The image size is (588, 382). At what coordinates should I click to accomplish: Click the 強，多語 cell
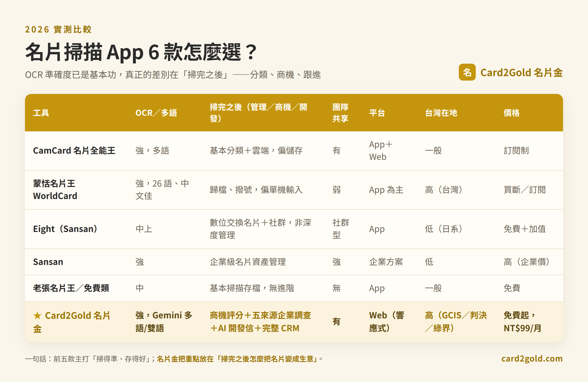click(x=152, y=150)
